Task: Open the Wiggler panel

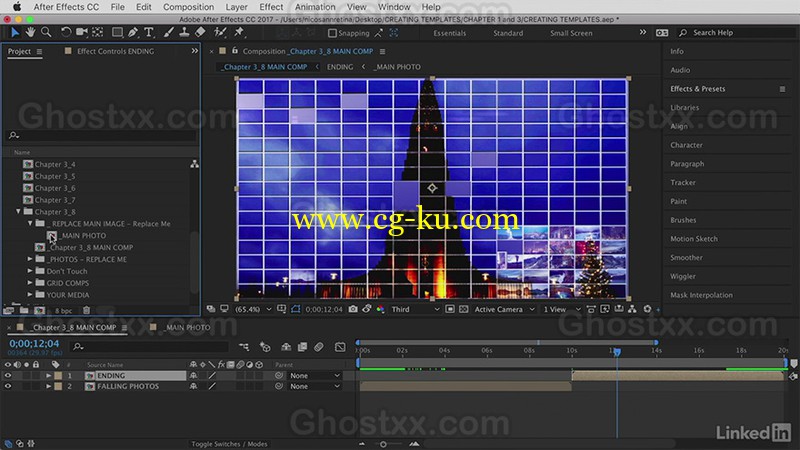Action: click(x=683, y=276)
